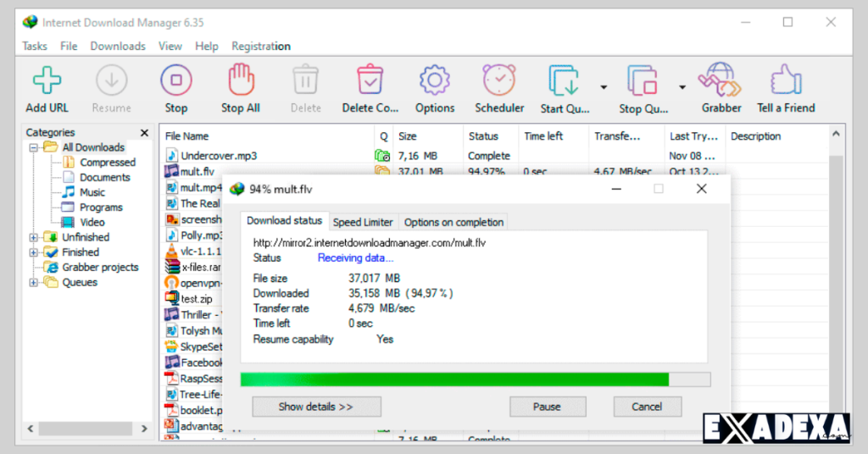
Task: Open the View menu
Action: pyautogui.click(x=170, y=47)
